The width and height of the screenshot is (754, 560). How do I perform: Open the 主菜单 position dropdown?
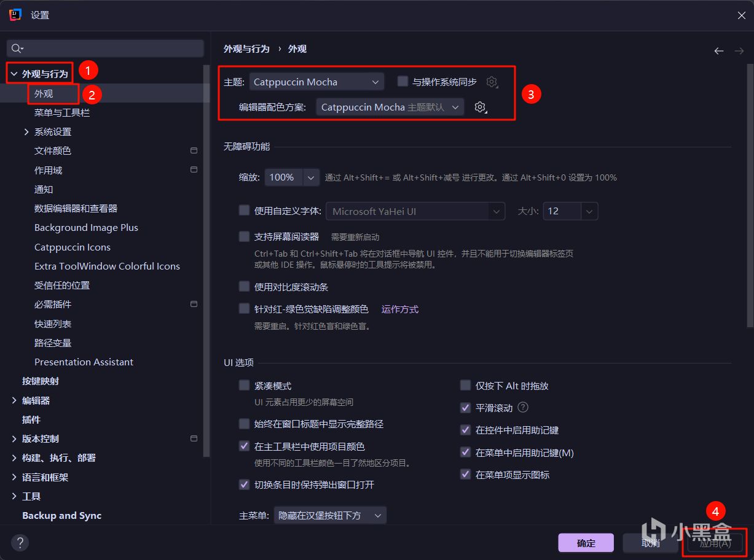(x=330, y=516)
